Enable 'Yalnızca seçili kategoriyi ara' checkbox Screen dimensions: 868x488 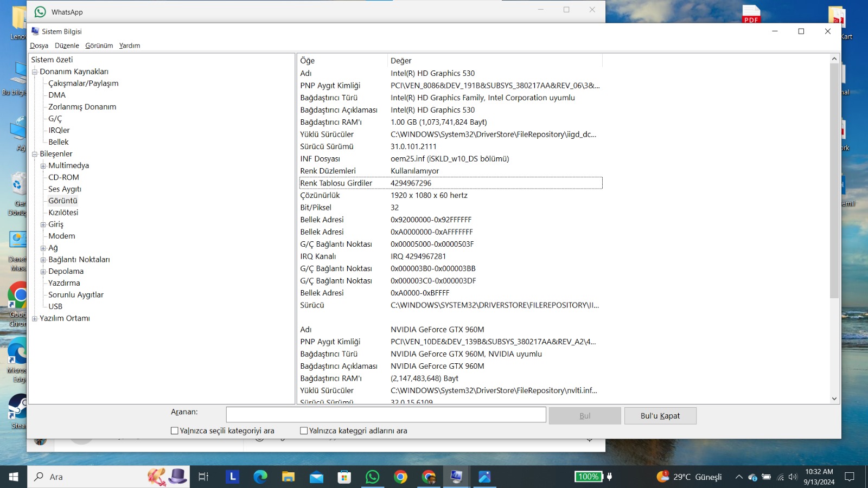click(x=175, y=431)
